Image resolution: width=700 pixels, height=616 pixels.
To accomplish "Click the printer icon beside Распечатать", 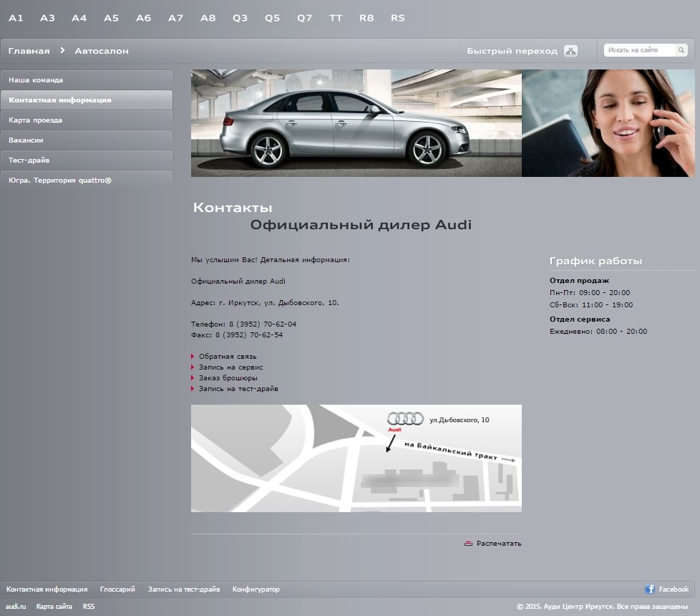I will pyautogui.click(x=468, y=544).
